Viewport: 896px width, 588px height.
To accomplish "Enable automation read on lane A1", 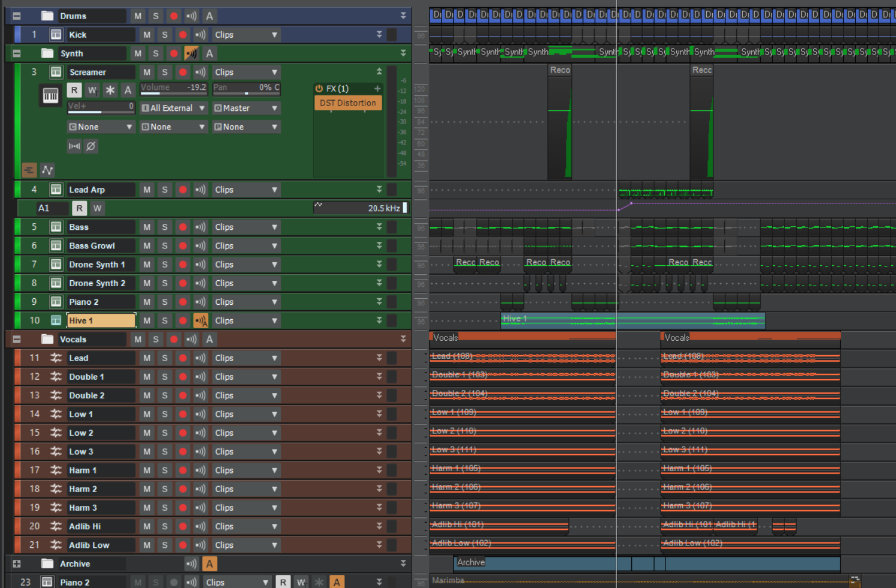I will pos(79,208).
